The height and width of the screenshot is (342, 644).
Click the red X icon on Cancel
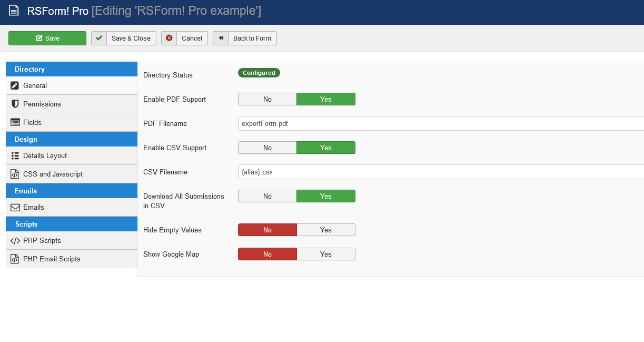[169, 38]
